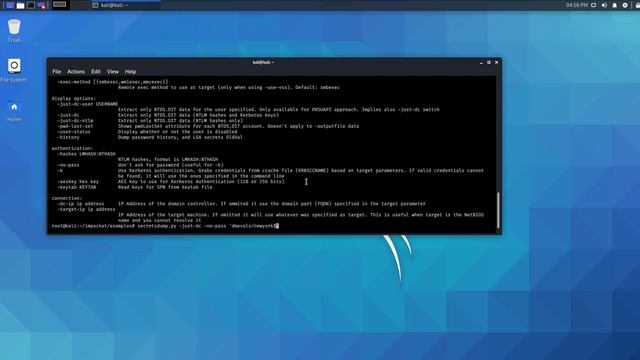Open the Edit menu in the terminal

tap(96, 71)
